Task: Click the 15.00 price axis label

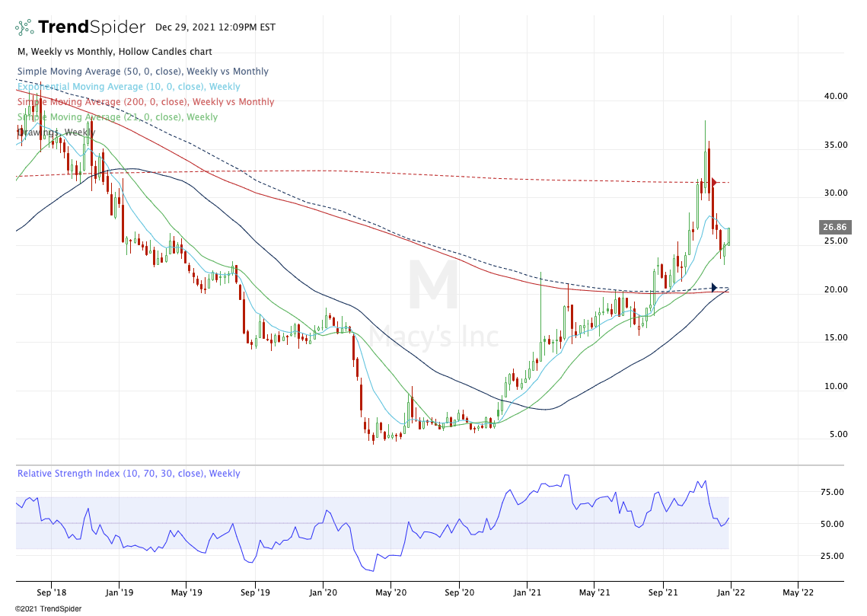Action: (x=836, y=338)
